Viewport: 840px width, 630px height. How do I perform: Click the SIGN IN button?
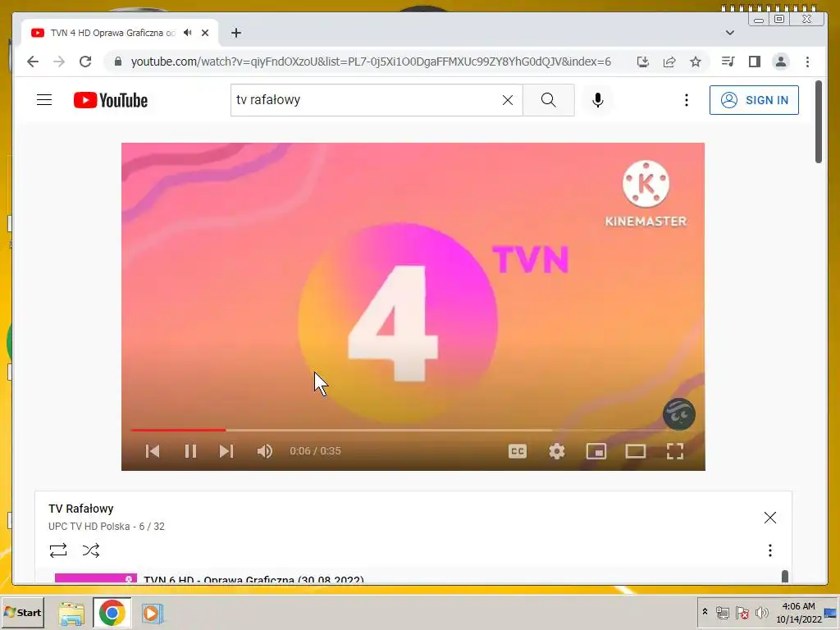coord(755,100)
